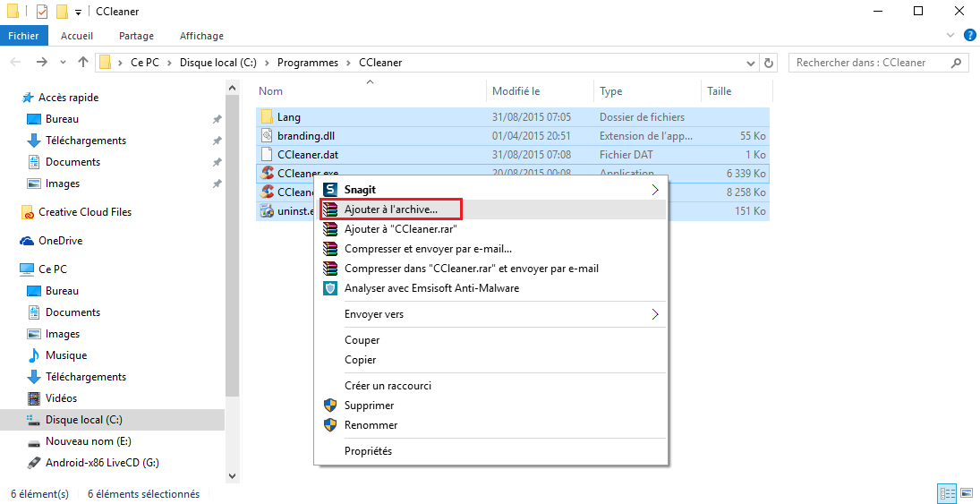Click the Help question mark icon

click(969, 35)
